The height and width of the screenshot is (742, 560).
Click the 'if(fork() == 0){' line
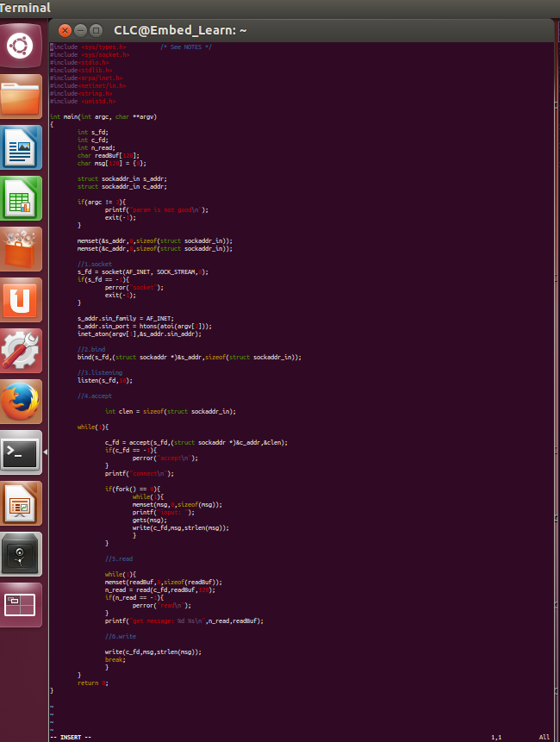click(x=133, y=489)
